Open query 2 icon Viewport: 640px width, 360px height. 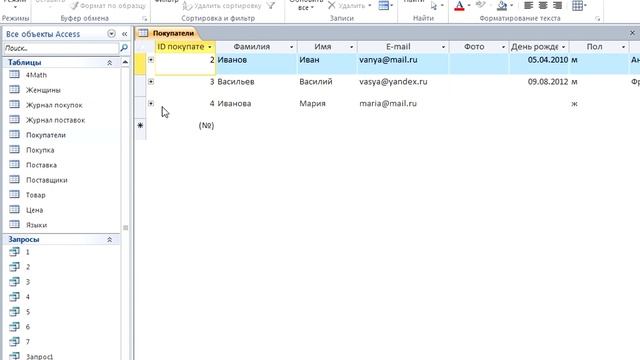(x=14, y=267)
